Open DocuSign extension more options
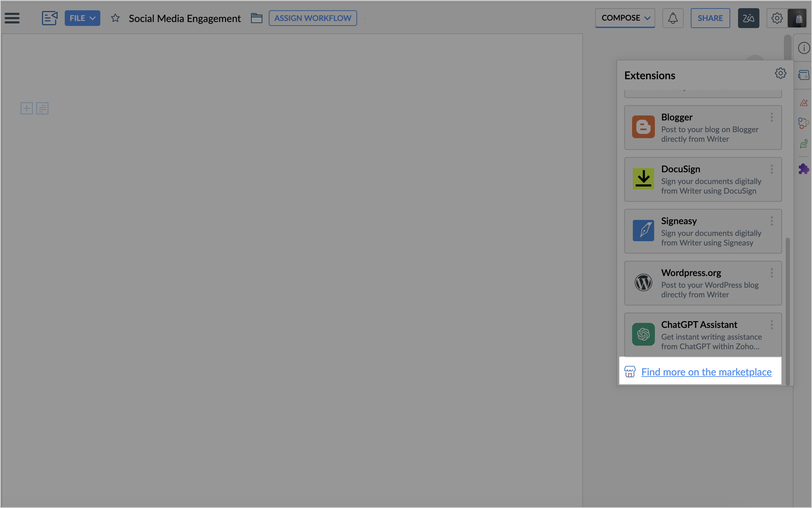Viewport: 812px width, 508px height. pos(771,169)
